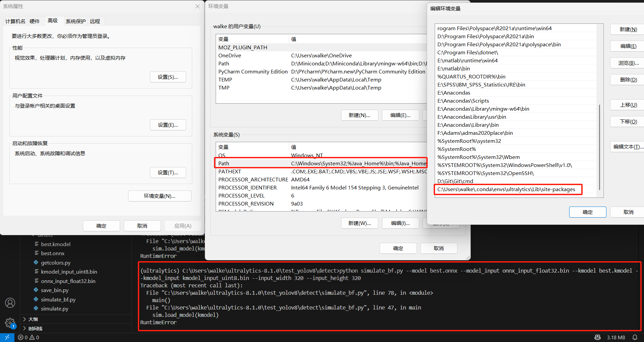Click the 变量 column header in system variables
The image size is (644, 342).
point(252,147)
